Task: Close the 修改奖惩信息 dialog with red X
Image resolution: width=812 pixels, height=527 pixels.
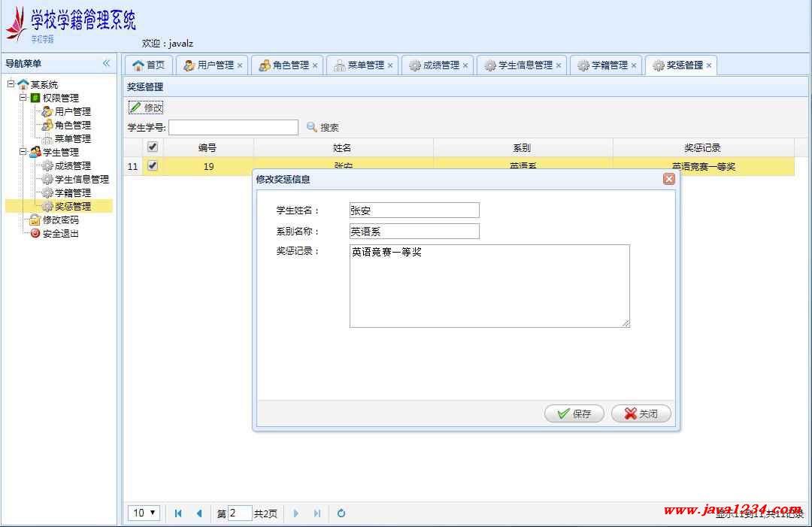Action: pyautogui.click(x=668, y=179)
